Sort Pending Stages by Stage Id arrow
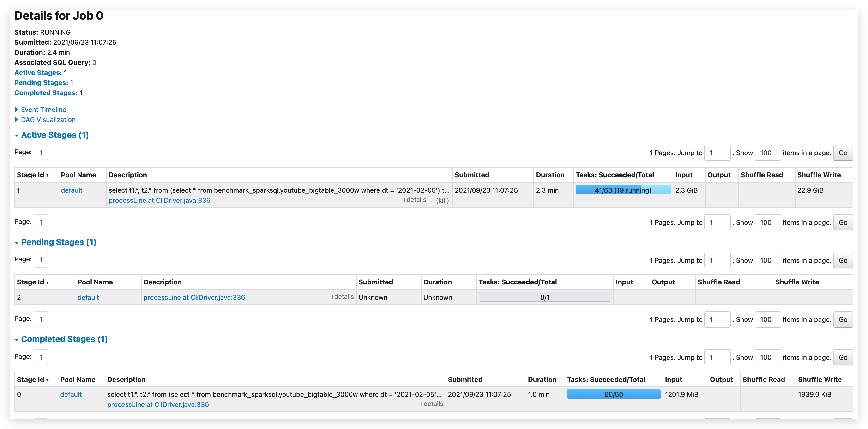 point(48,282)
